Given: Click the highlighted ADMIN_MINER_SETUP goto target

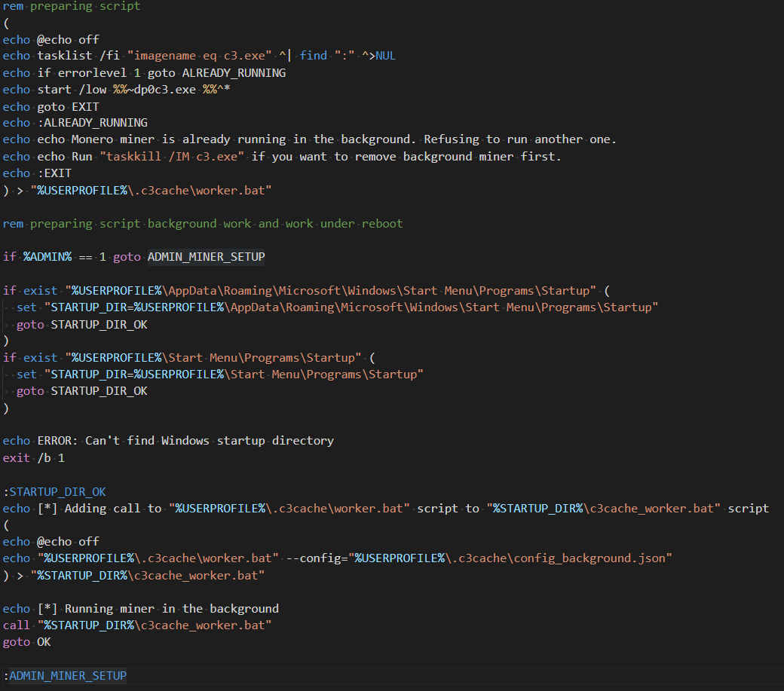Looking at the screenshot, I should (206, 257).
